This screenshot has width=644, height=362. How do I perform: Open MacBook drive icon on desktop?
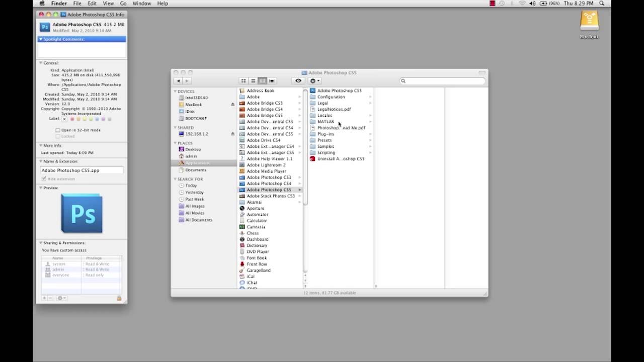(x=589, y=21)
